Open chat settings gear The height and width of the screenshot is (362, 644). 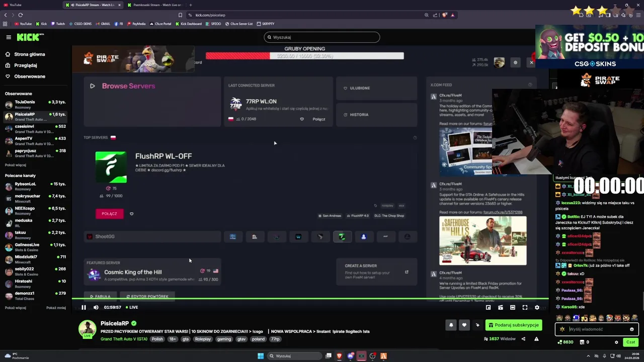point(616,342)
